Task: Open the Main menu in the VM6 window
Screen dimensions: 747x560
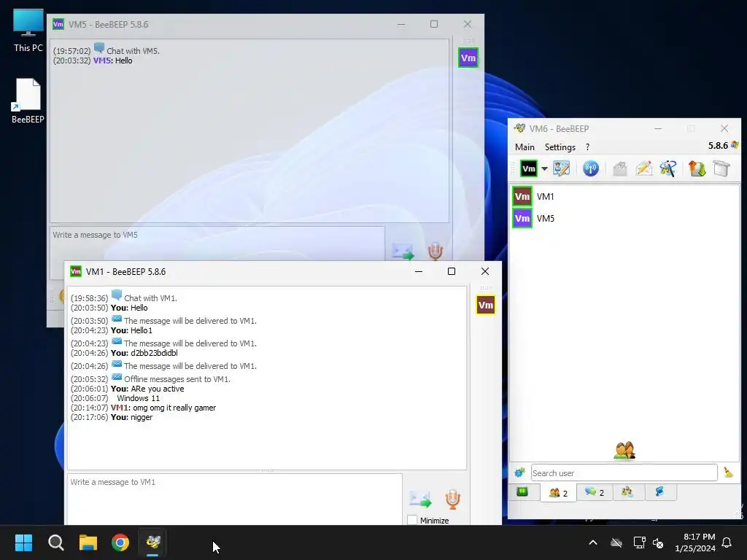Action: 525,147
